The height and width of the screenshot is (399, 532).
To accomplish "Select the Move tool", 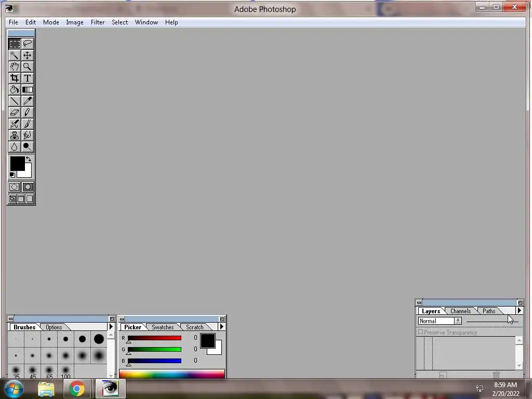I will click(x=28, y=55).
